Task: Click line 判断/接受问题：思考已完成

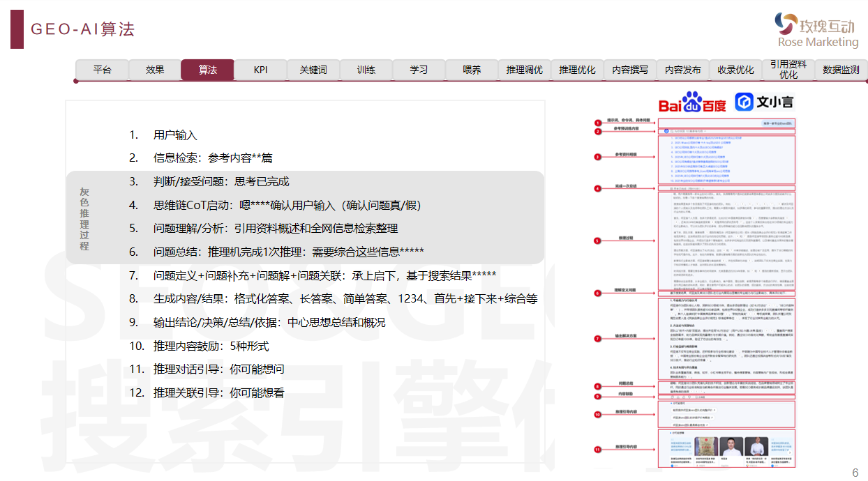Action: point(221,182)
